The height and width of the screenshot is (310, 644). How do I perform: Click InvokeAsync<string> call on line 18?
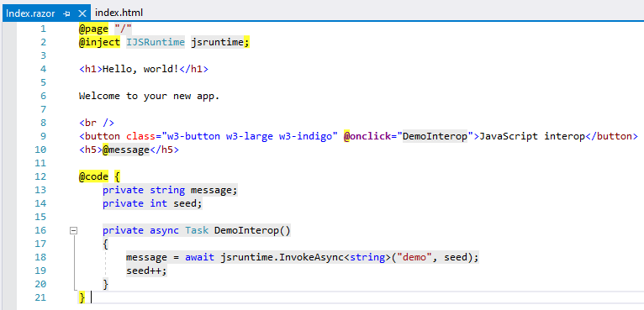[x=335, y=257]
